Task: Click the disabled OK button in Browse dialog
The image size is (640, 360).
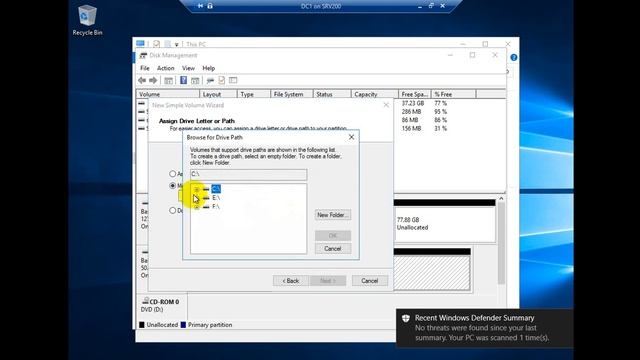Action: pyautogui.click(x=333, y=236)
